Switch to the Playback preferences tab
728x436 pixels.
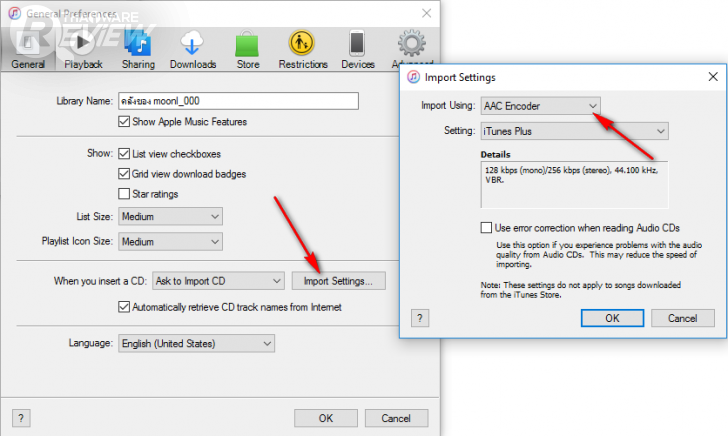(83, 51)
